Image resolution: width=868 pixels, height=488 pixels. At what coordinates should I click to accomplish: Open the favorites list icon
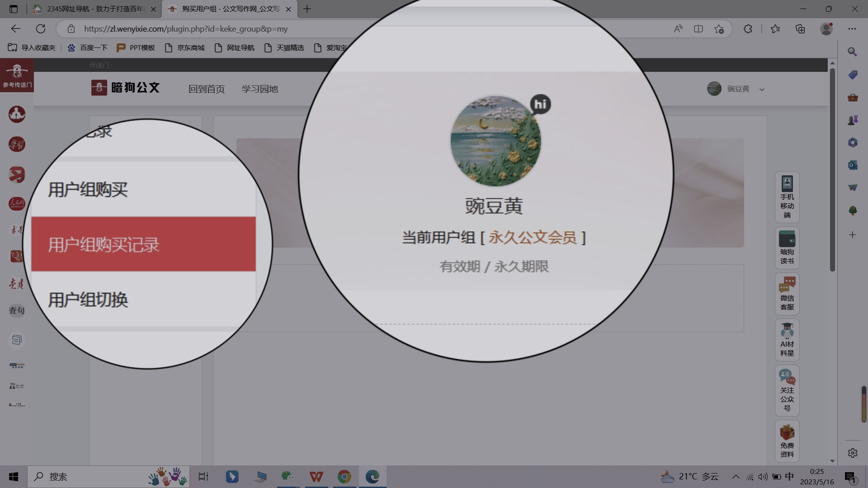point(775,29)
